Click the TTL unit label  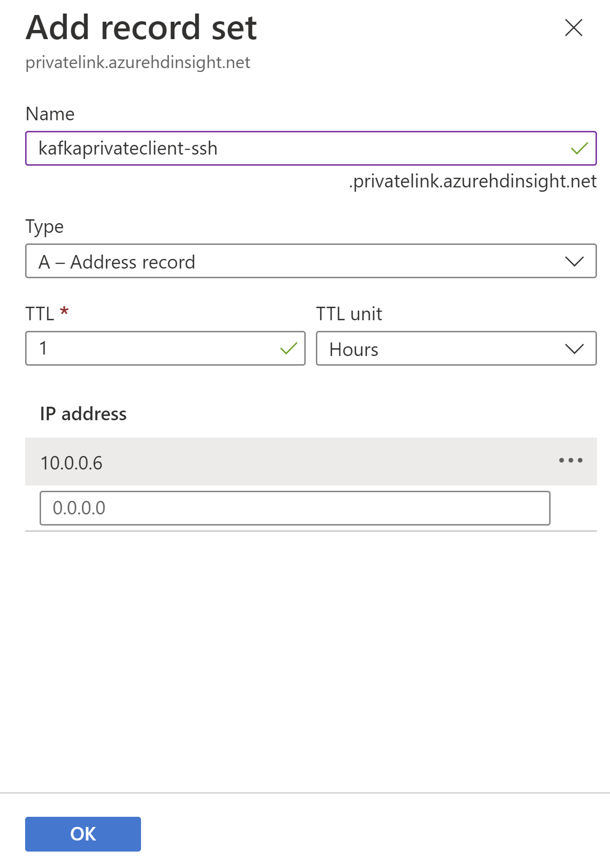coord(349,314)
